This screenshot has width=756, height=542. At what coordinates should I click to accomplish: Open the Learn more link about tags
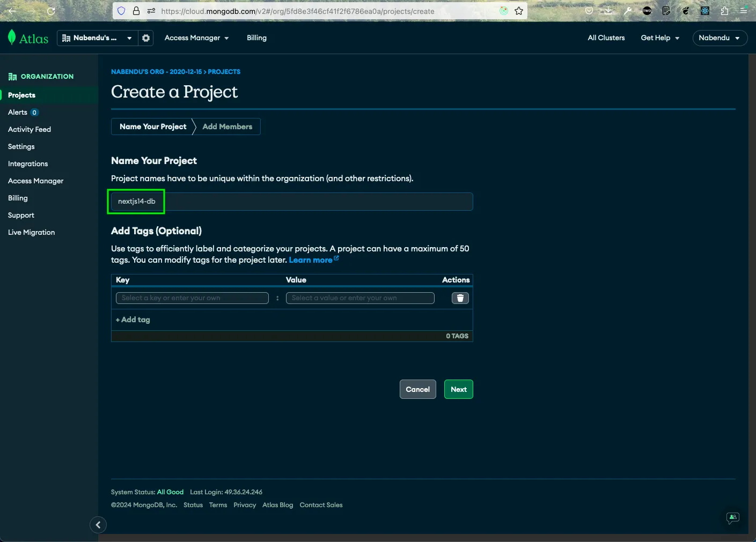coord(314,259)
